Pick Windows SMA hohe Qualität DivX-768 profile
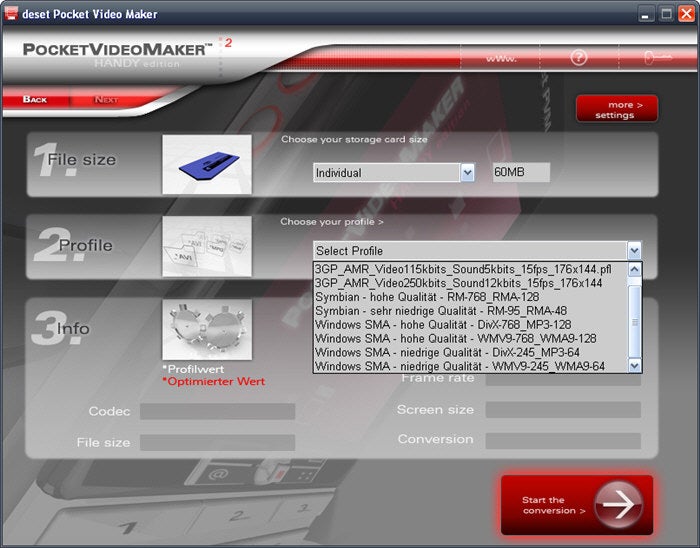 point(470,324)
